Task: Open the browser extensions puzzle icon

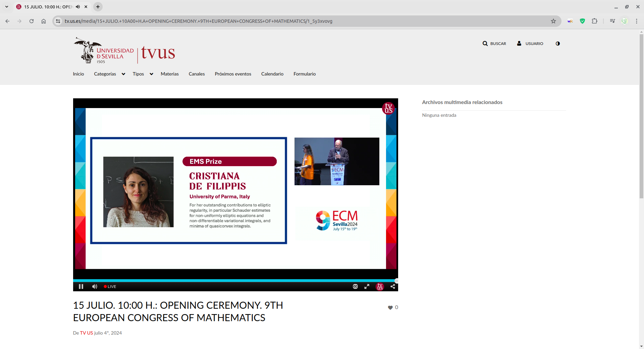Action: [x=594, y=21]
